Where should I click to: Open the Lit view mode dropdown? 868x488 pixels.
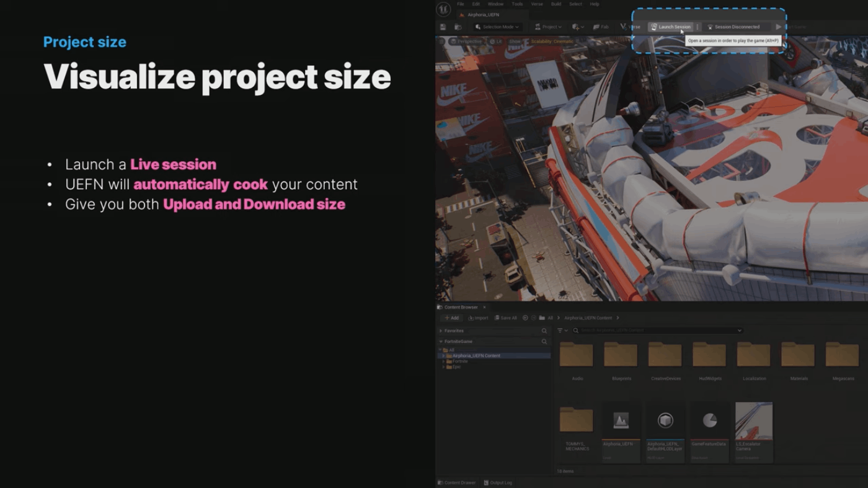(x=495, y=42)
